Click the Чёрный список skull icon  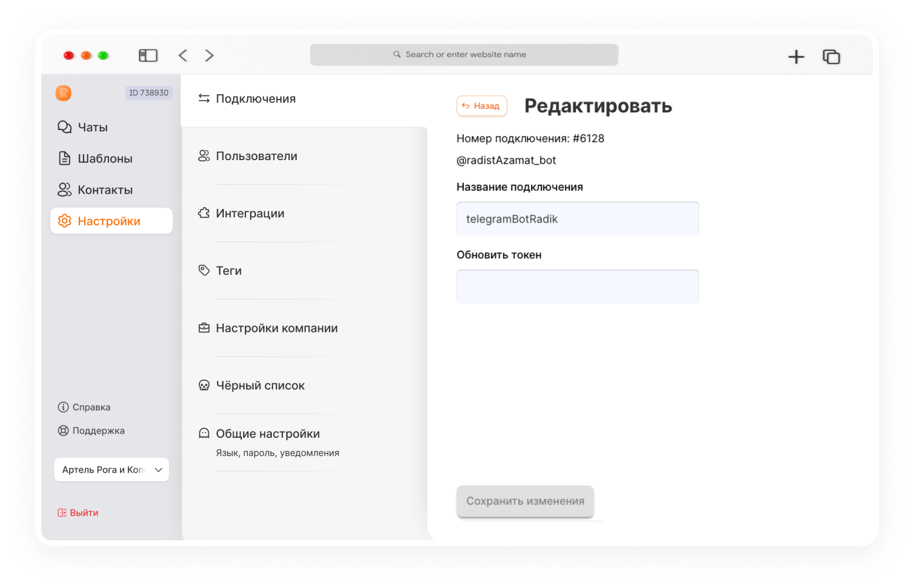click(x=204, y=386)
